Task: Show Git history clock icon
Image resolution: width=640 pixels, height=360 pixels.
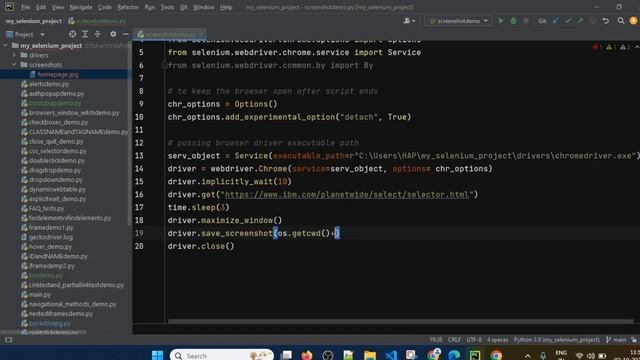Action: (x=593, y=21)
